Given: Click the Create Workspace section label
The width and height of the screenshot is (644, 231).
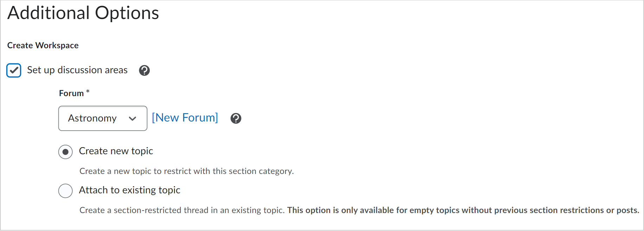Looking at the screenshot, I should point(43,45).
